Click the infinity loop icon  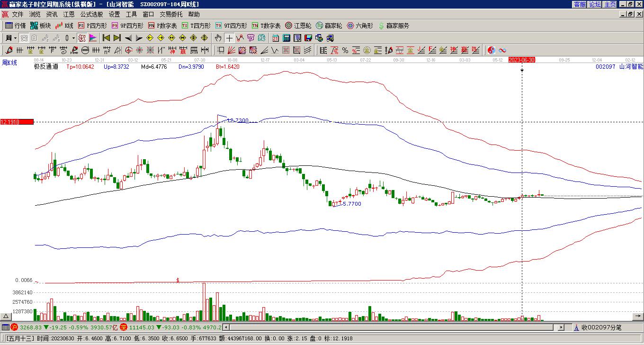pos(502,50)
